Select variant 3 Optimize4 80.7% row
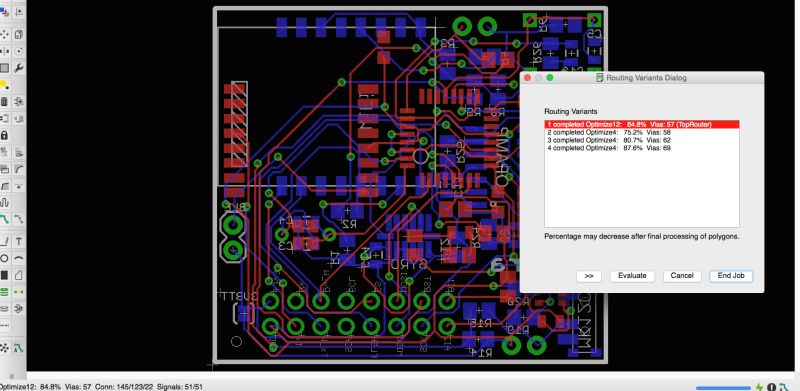 point(642,140)
